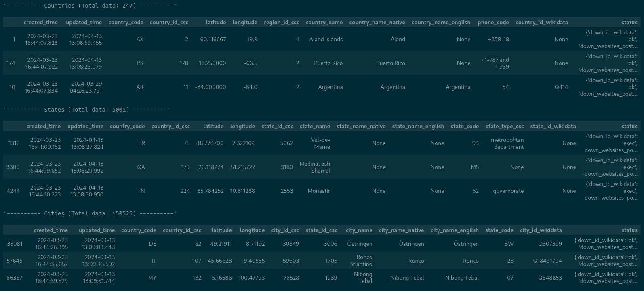Click the country_id_wikidata column header
The width and height of the screenshot is (644, 291).
[x=541, y=22]
